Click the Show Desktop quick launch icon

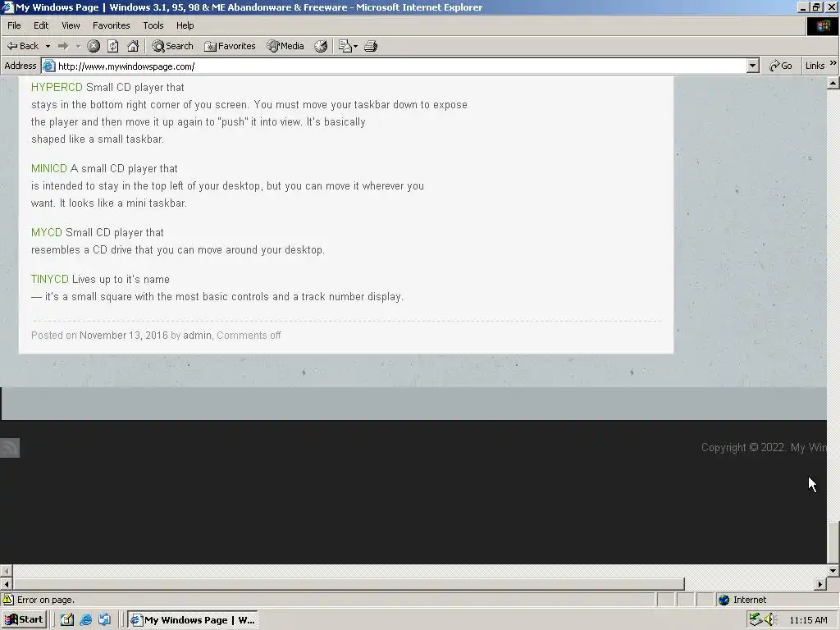[x=67, y=620]
